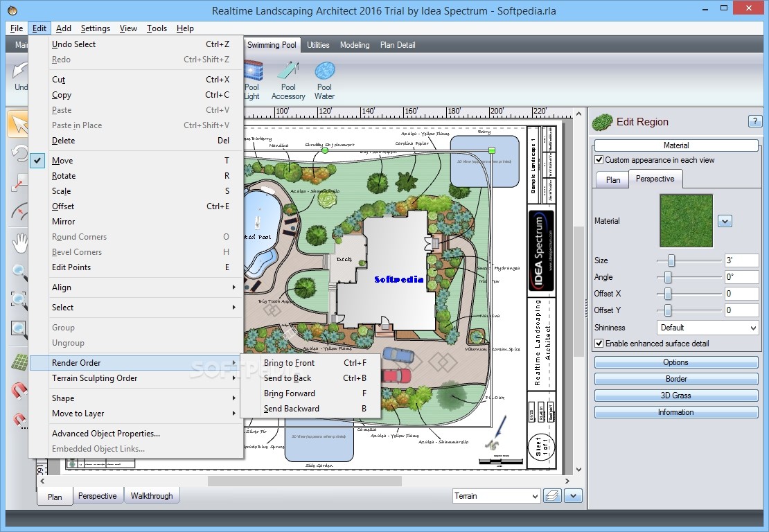Click the Size value field

741,260
